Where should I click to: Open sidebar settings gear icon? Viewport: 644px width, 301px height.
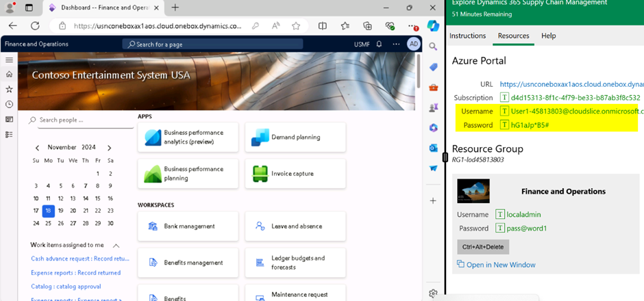433,293
